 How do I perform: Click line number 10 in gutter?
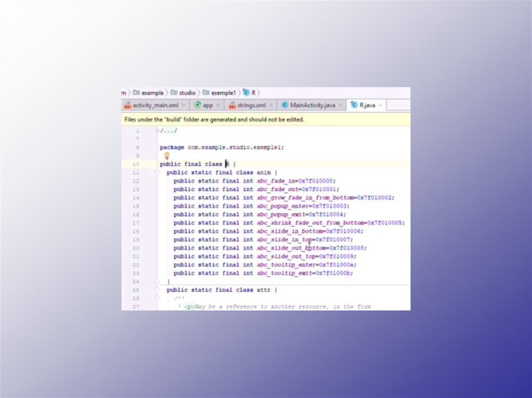(x=136, y=164)
